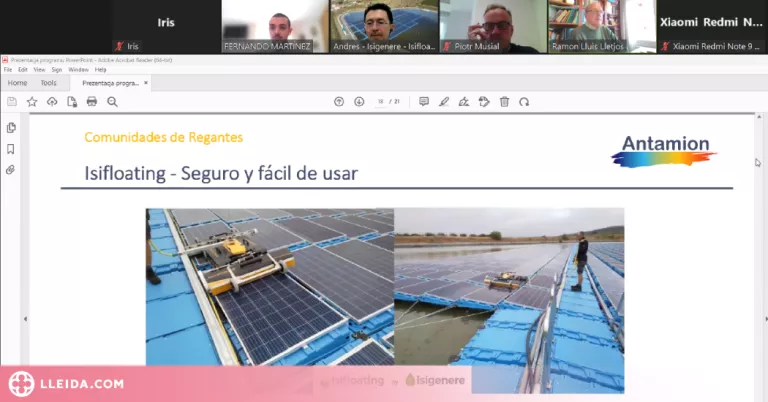Switch to the Tools tab
Image resolution: width=768 pixels, height=402 pixels.
tap(48, 83)
